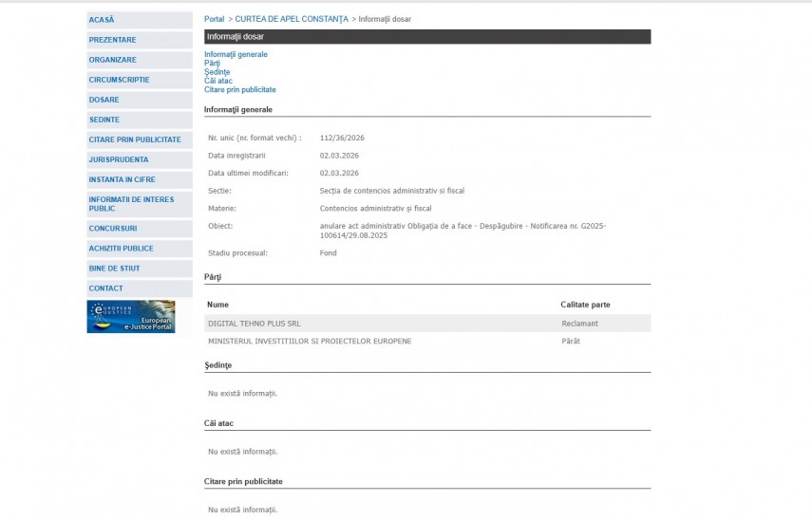Open the DOSARE page
The height and width of the screenshot is (520, 812).
tap(104, 100)
